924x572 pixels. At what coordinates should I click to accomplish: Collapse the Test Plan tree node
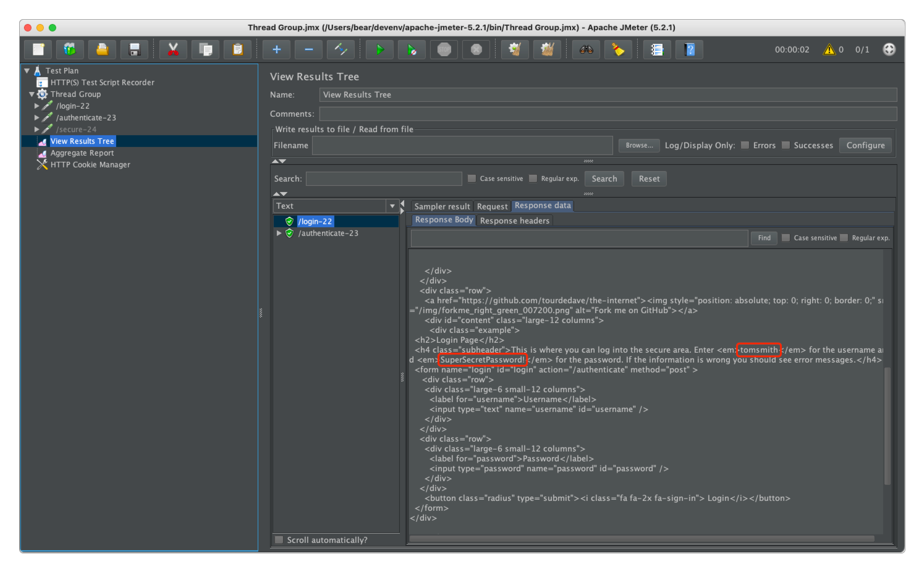click(27, 70)
